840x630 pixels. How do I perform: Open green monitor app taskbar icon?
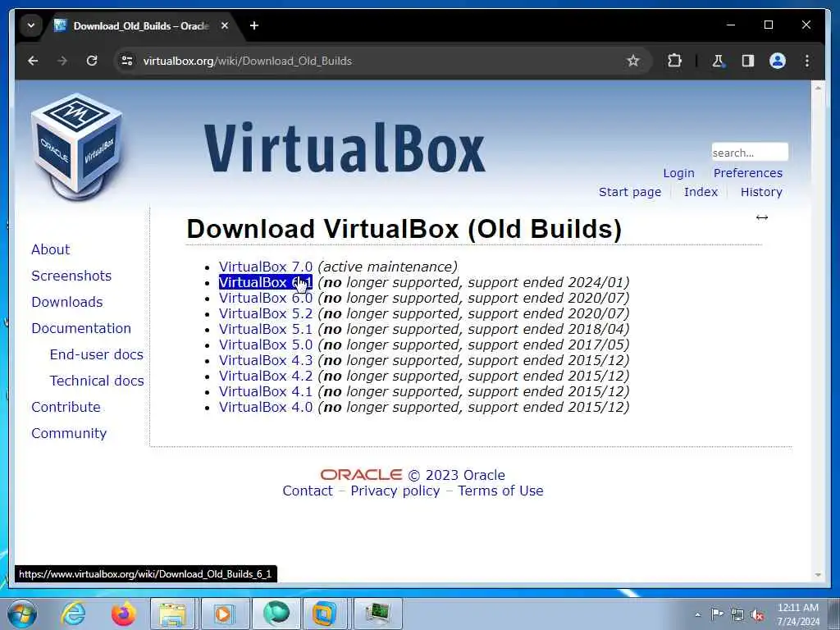tap(378, 614)
